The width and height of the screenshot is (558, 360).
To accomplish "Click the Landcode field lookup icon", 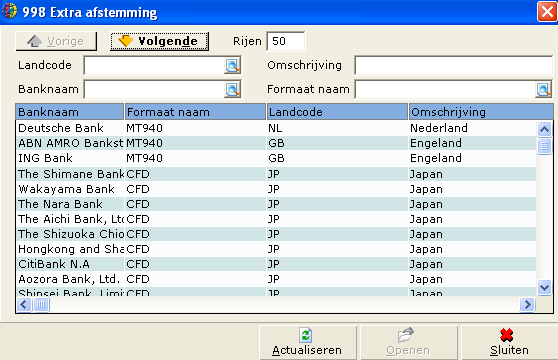I will (x=232, y=65).
